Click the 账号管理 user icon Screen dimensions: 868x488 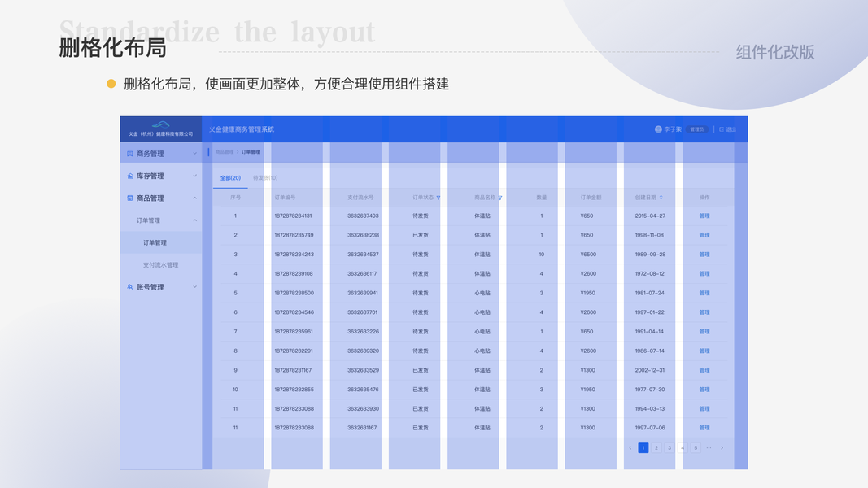click(129, 287)
